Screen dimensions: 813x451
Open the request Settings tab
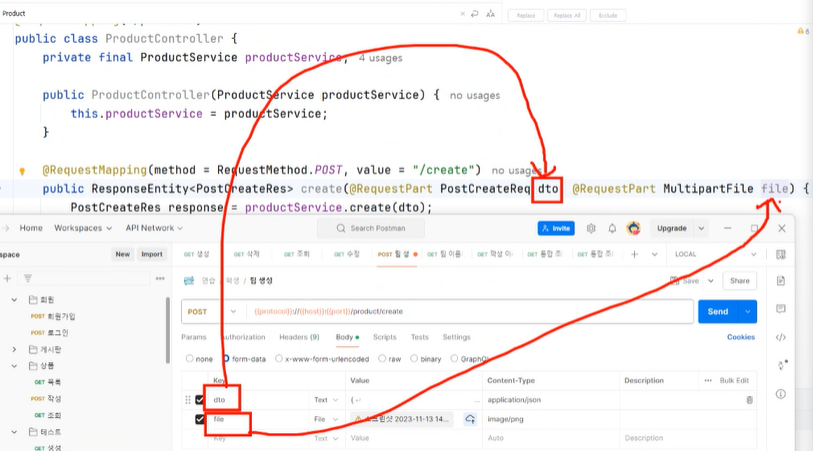pos(456,337)
